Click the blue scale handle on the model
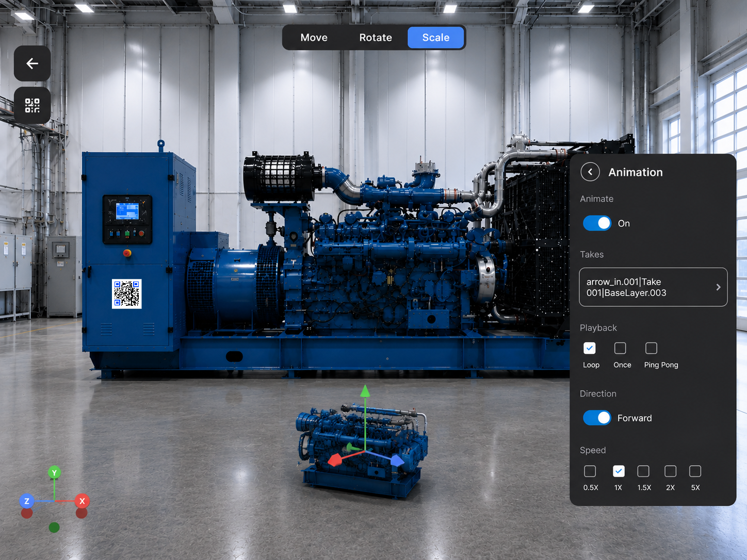The height and width of the screenshot is (560, 747). point(397,460)
